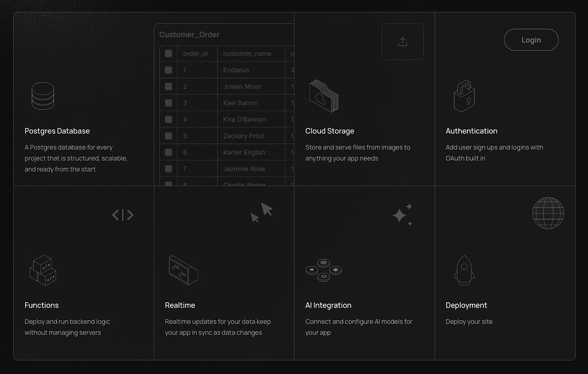Image resolution: width=588 pixels, height=374 pixels.
Task: Click the code brackets icon
Action: click(123, 215)
